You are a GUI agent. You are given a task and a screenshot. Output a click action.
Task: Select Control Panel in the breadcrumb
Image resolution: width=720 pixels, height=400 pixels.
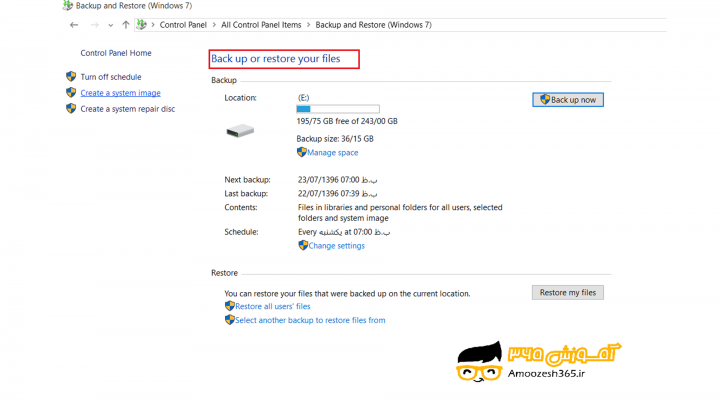pos(183,25)
